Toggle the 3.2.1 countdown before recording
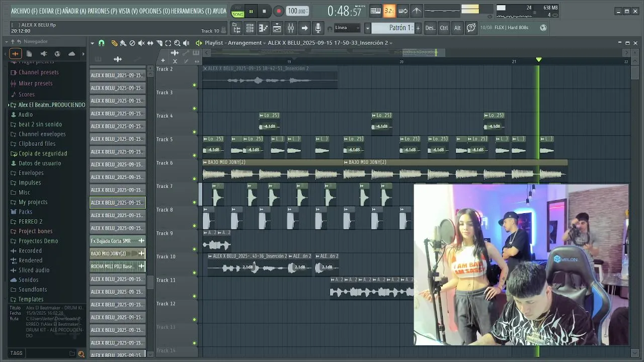 coord(389,11)
